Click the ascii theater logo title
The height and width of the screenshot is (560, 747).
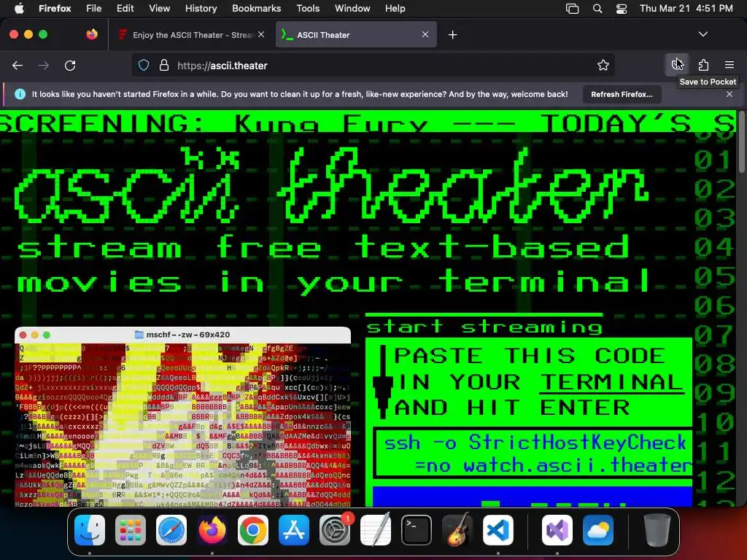coord(332,186)
